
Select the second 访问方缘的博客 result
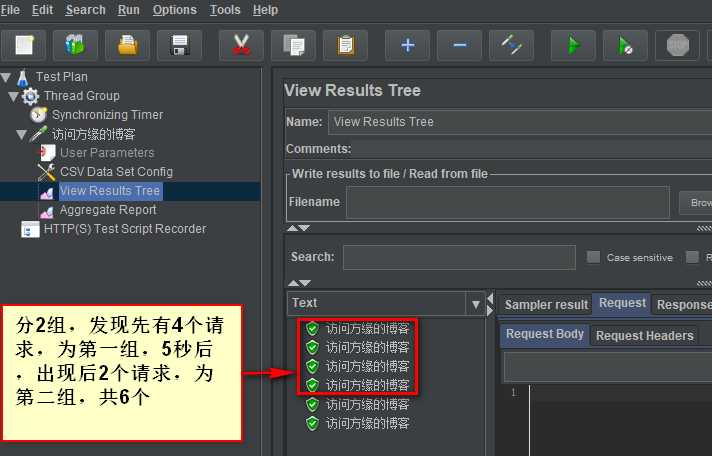tap(367, 348)
